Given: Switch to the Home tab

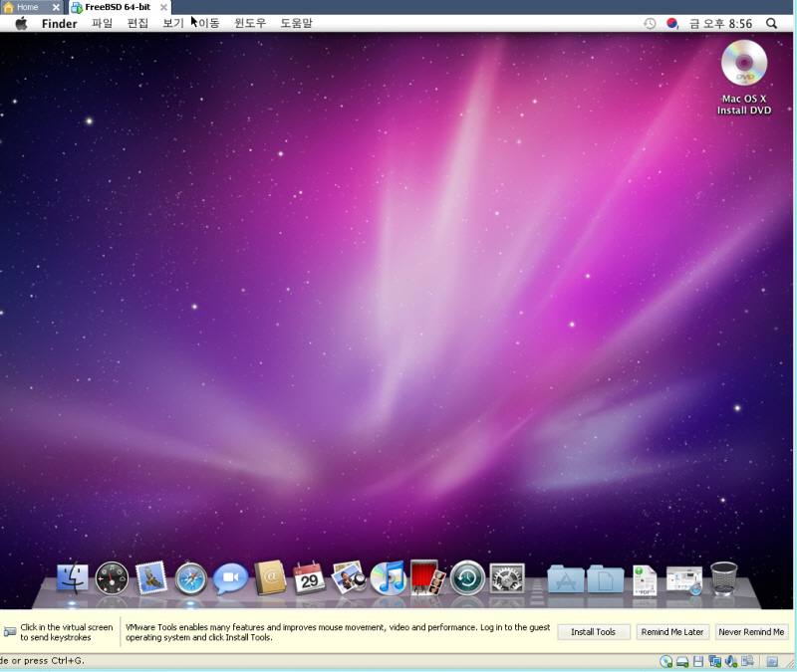Looking at the screenshot, I should (x=32, y=7).
